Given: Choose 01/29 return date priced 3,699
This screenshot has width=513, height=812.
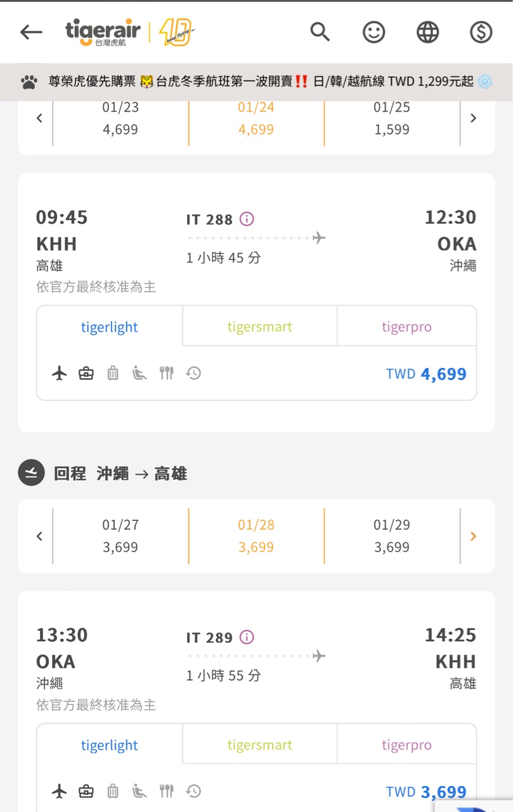Looking at the screenshot, I should (x=392, y=536).
